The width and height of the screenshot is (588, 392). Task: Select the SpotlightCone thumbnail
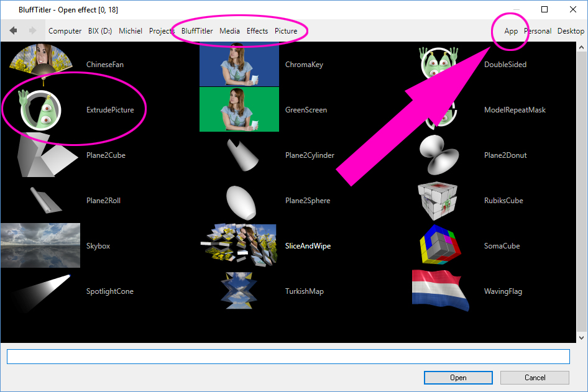[x=40, y=293]
